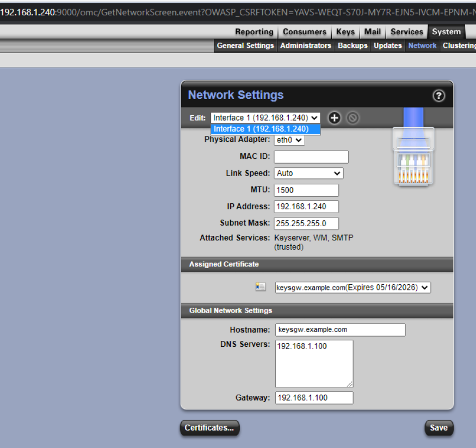Open the Updates submenu item
The image size is (476, 448).
[388, 46]
